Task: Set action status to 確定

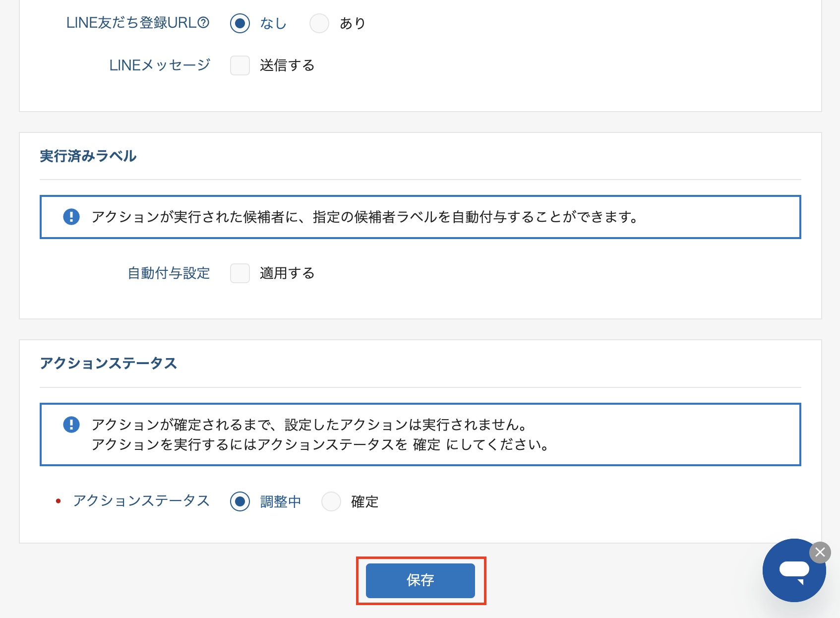Action: click(x=331, y=501)
